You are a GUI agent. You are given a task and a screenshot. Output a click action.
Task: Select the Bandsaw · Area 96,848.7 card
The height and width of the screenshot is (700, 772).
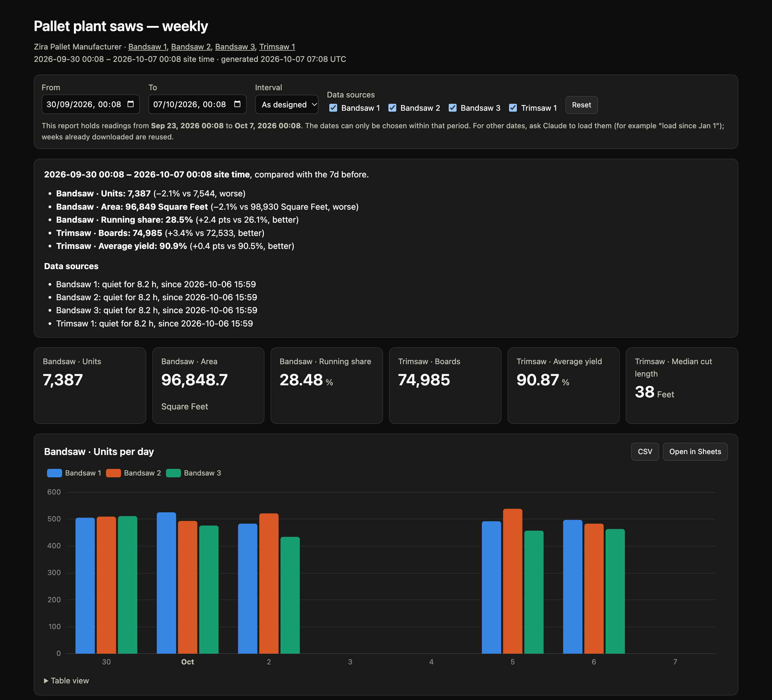(208, 385)
